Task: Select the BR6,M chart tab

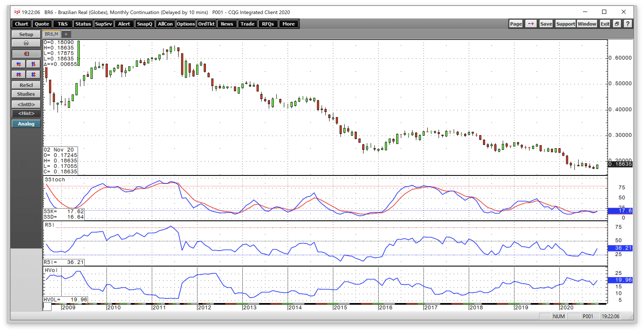Action: pos(52,34)
